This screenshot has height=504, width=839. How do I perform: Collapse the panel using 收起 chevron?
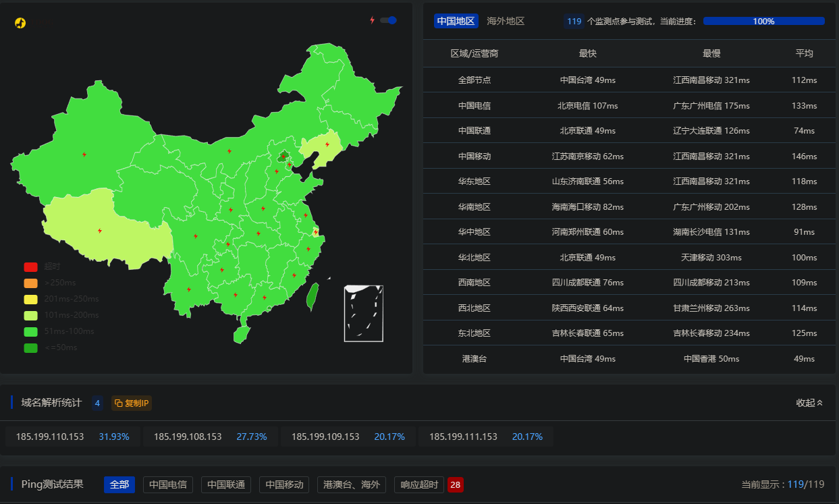tap(809, 403)
